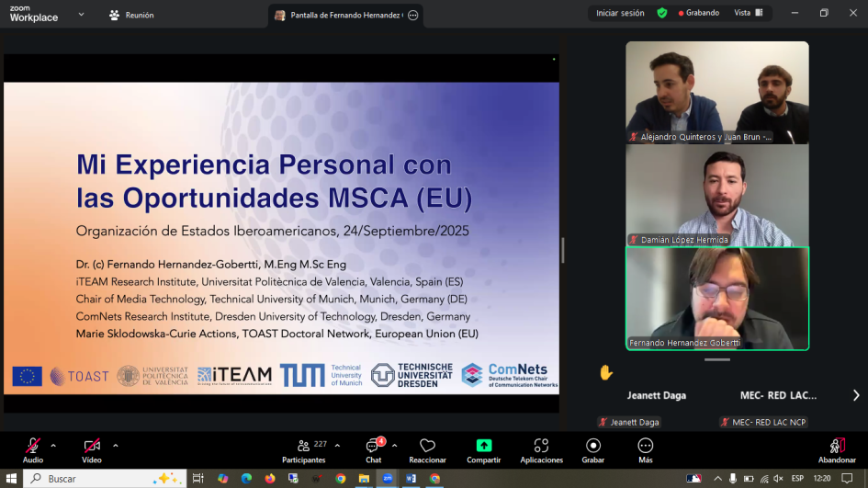This screenshot has width=868, height=488.
Task: Click the Reaccionar heart icon
Action: (x=427, y=448)
